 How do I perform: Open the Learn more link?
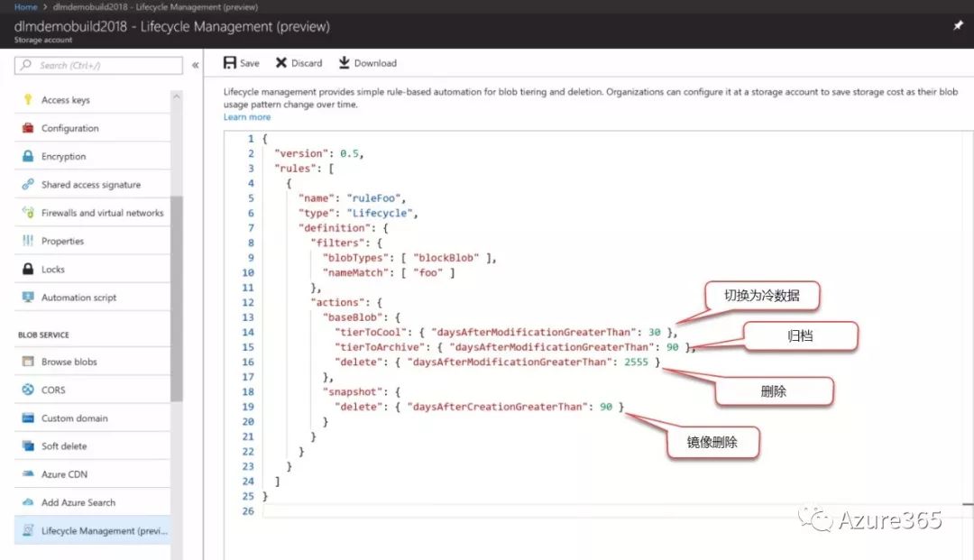[x=247, y=117]
